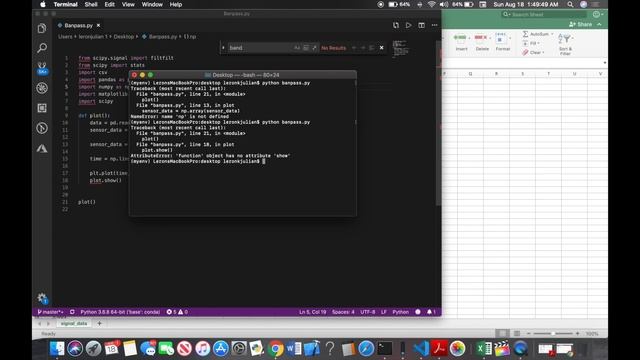Split the editor right

click(422, 25)
